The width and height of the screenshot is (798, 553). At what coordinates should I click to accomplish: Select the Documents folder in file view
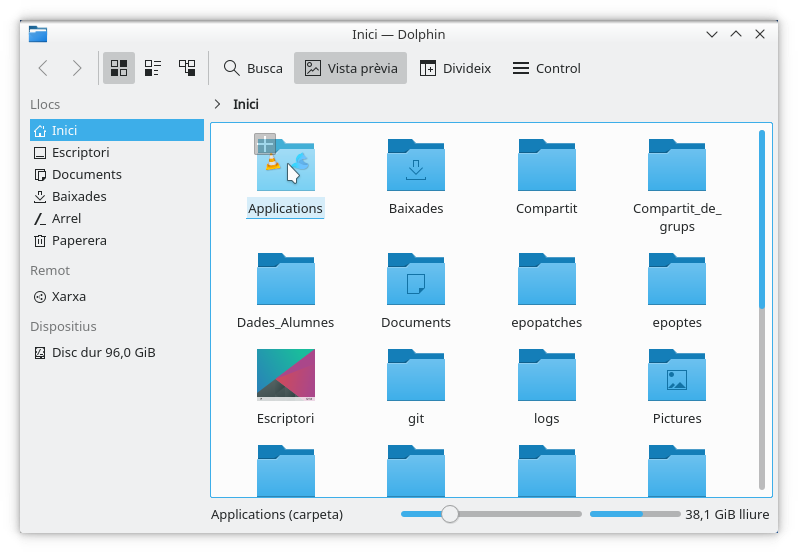coord(416,279)
